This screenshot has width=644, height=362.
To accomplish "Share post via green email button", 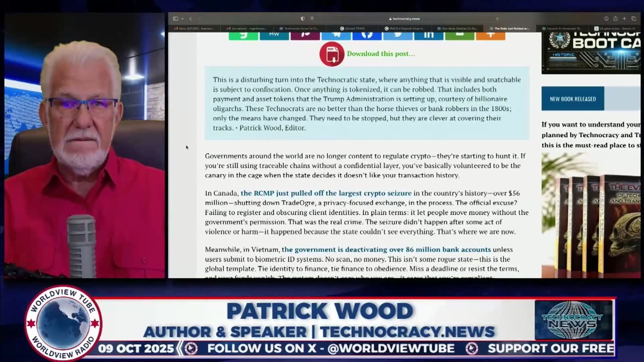I will 459,36.
